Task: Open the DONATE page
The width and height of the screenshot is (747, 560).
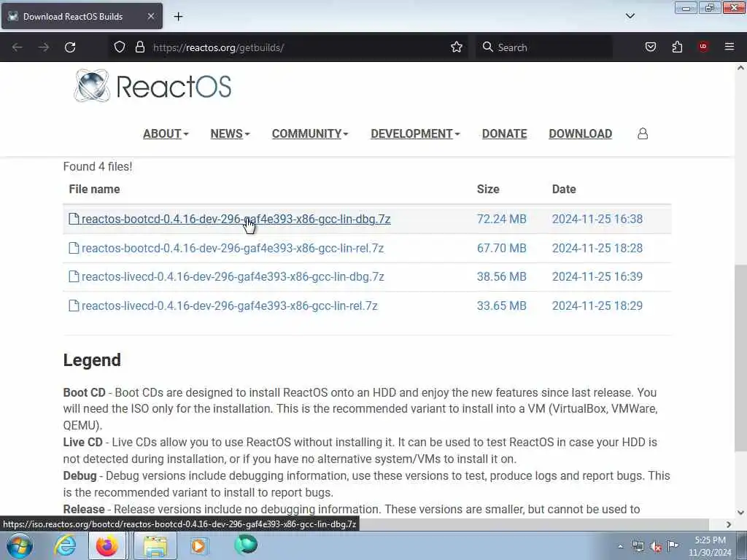Action: coord(505,134)
